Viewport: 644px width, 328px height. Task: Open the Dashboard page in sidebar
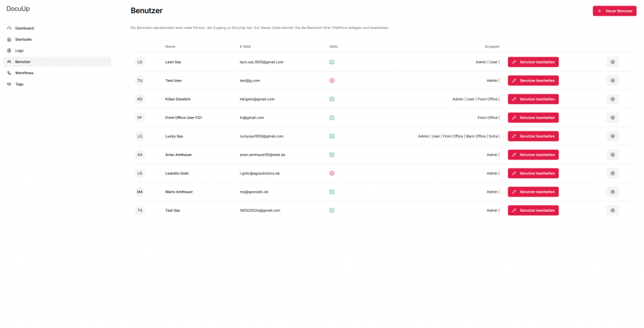coord(25,28)
